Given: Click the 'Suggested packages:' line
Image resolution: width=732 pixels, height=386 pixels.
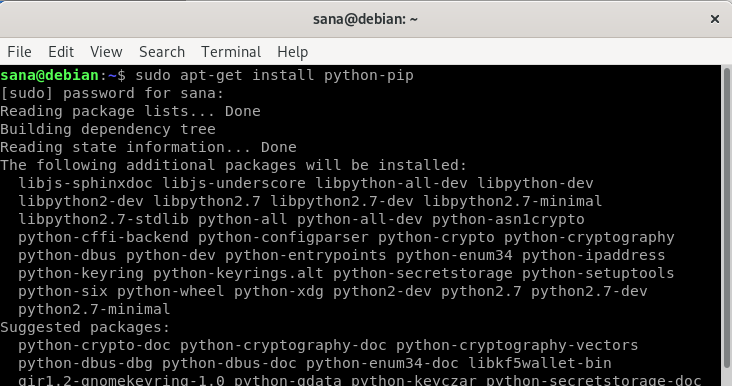Looking at the screenshot, I should coord(85,327).
